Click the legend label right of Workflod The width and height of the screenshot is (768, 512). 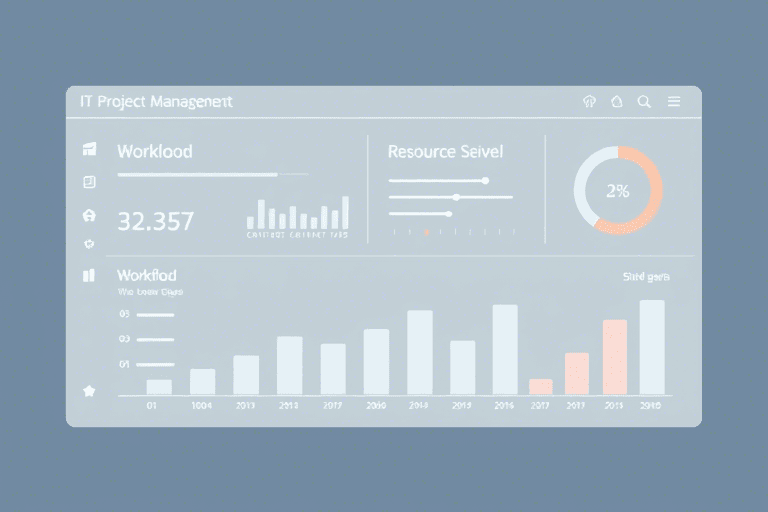coord(645,276)
